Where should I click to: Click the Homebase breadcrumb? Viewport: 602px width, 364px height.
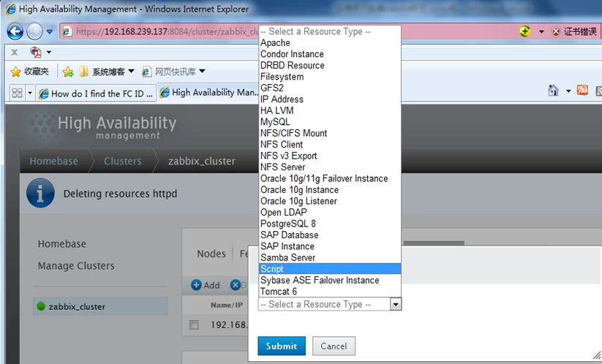pos(53,161)
